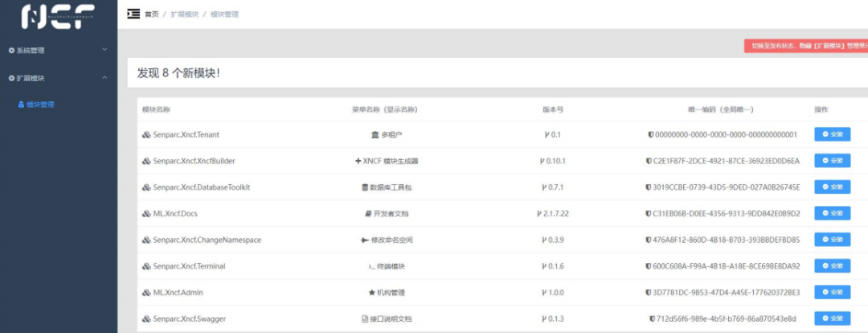Image resolution: width=868 pixels, height=333 pixels.
Task: Click the GUID 476A8F12-860D-4B18-B703-393BBDEFBD85
Action: [x=727, y=240]
